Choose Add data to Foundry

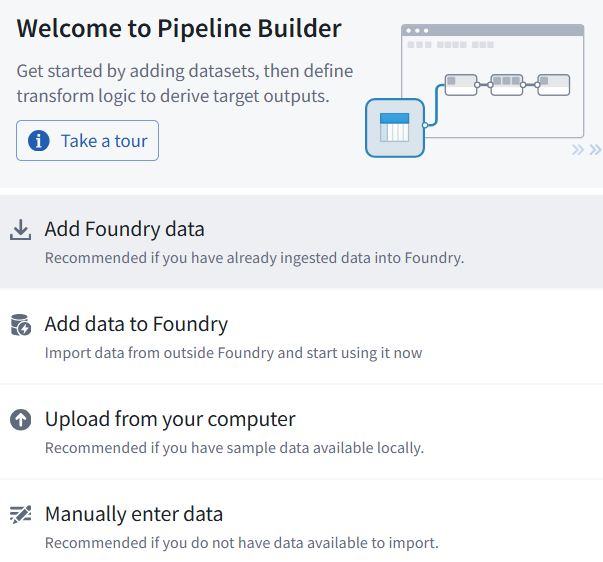tap(302, 337)
